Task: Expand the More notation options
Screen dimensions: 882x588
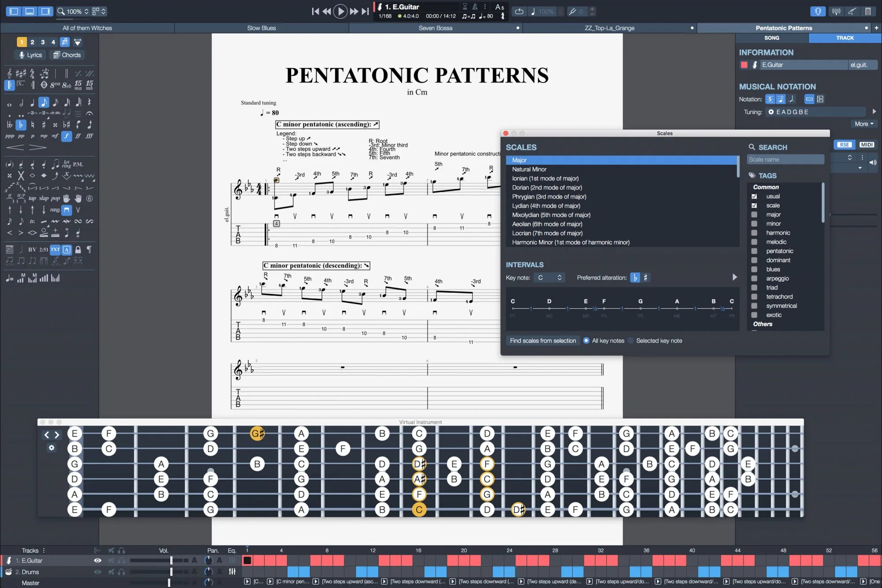Action: click(x=863, y=124)
